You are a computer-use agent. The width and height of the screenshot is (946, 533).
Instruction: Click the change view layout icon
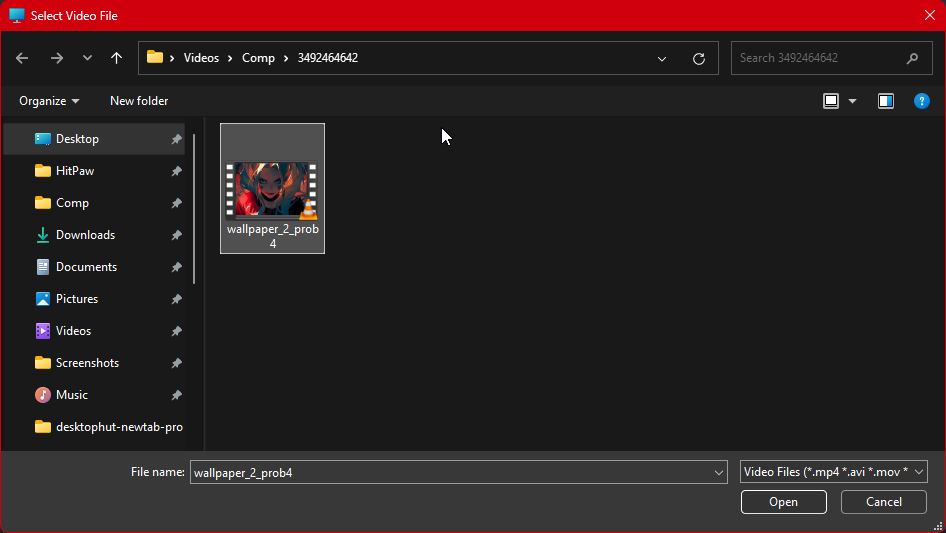tap(831, 101)
